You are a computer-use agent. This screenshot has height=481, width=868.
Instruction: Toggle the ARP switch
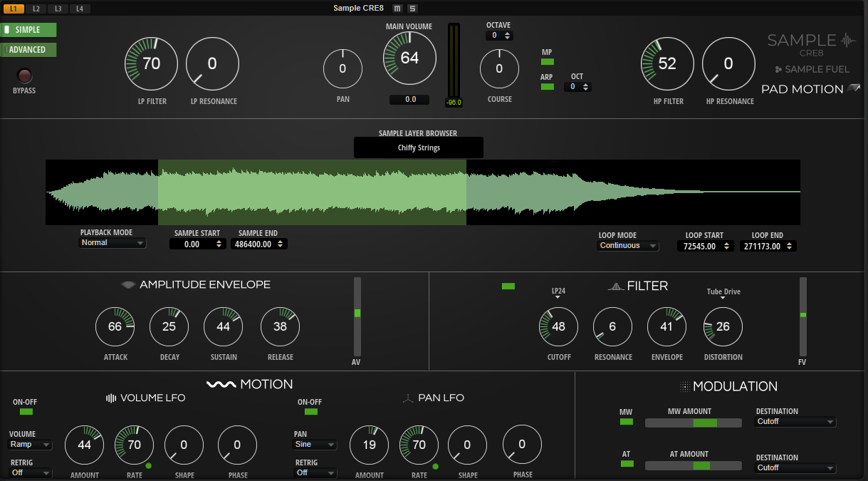[x=547, y=87]
